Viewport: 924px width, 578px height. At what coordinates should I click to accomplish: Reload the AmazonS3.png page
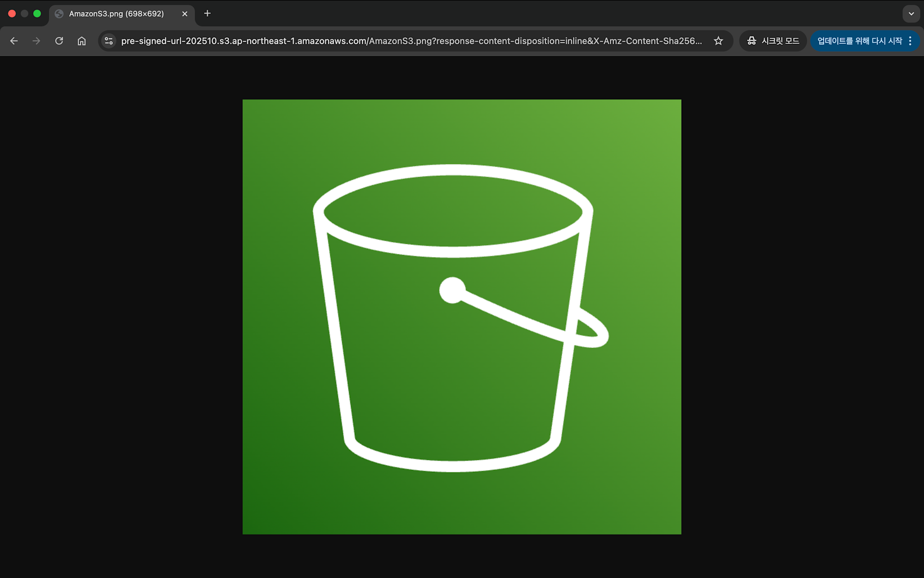click(x=59, y=41)
